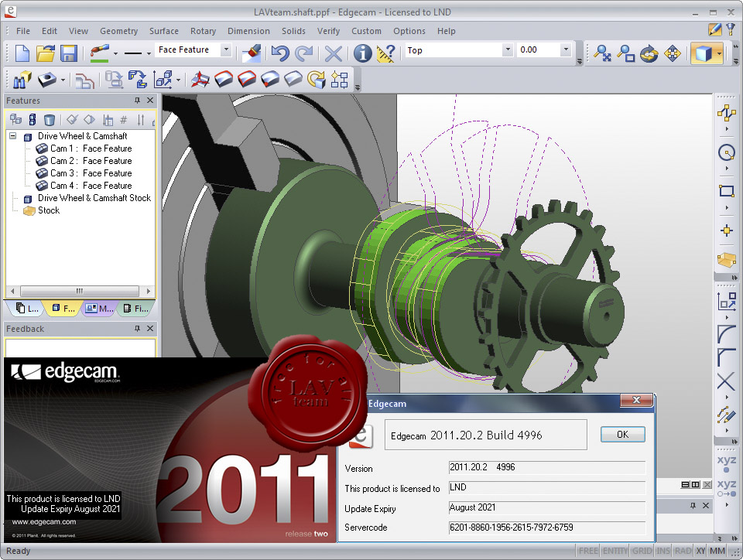Screen dimensions: 743x560
Task: Click the layer eraser brush icon
Action: point(252,53)
